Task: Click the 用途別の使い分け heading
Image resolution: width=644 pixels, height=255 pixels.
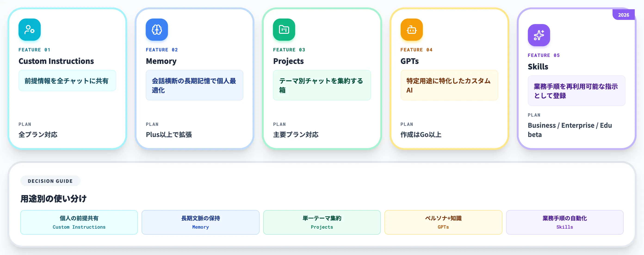Action: pos(53,199)
